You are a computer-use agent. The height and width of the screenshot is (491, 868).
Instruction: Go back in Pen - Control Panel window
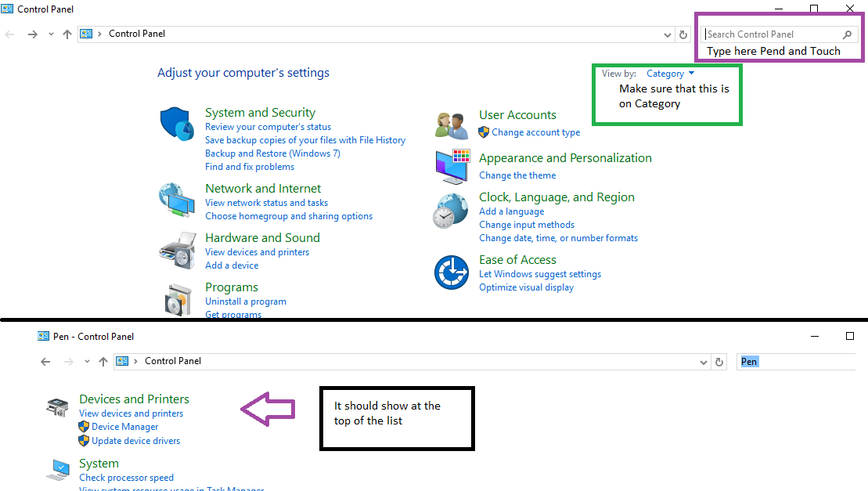point(45,362)
